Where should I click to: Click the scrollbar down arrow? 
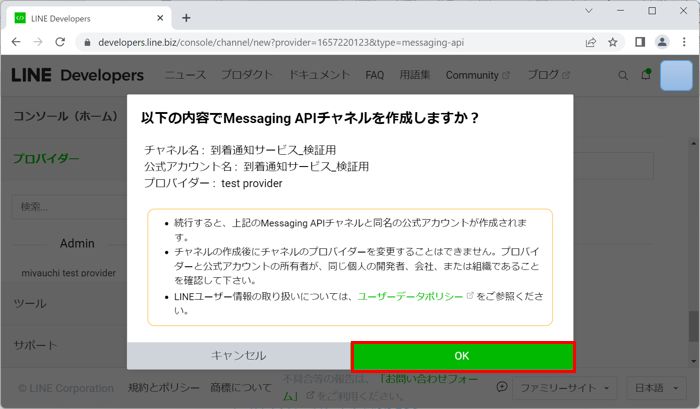pos(693,361)
